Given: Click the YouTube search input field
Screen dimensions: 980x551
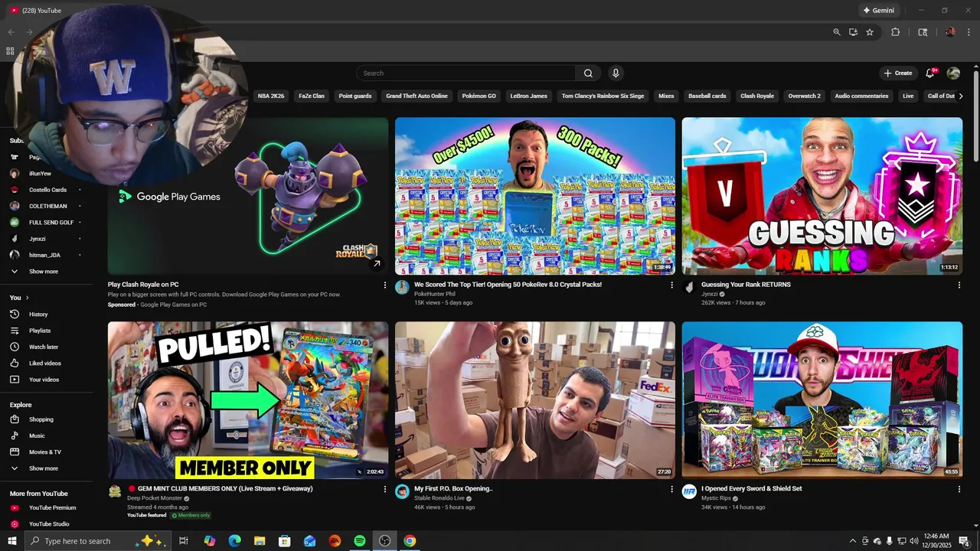Looking at the screenshot, I should [x=465, y=73].
